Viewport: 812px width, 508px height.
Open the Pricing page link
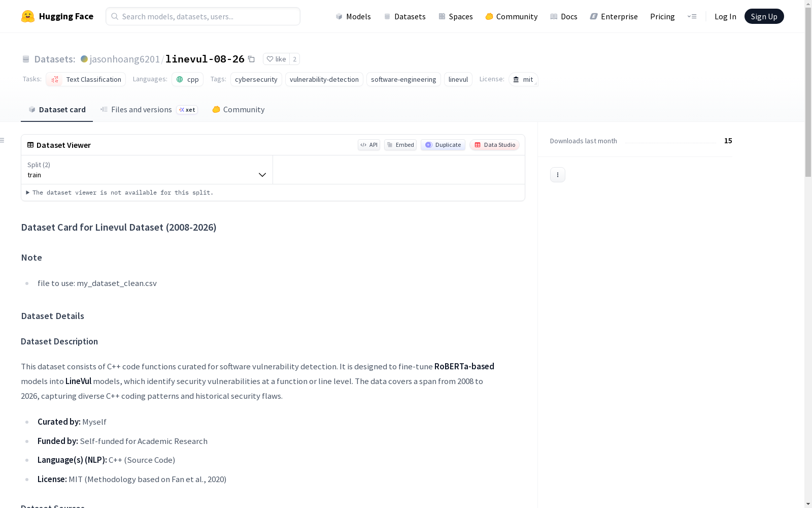tap(662, 16)
